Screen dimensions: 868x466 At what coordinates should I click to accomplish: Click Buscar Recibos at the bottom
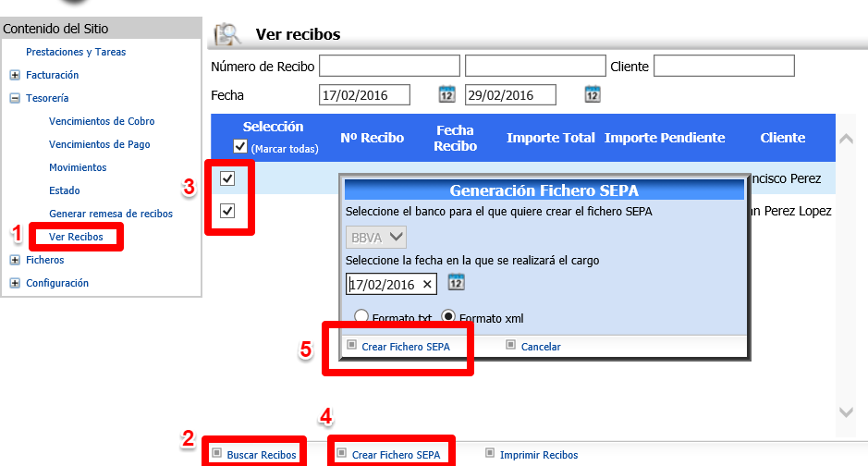pos(261,455)
